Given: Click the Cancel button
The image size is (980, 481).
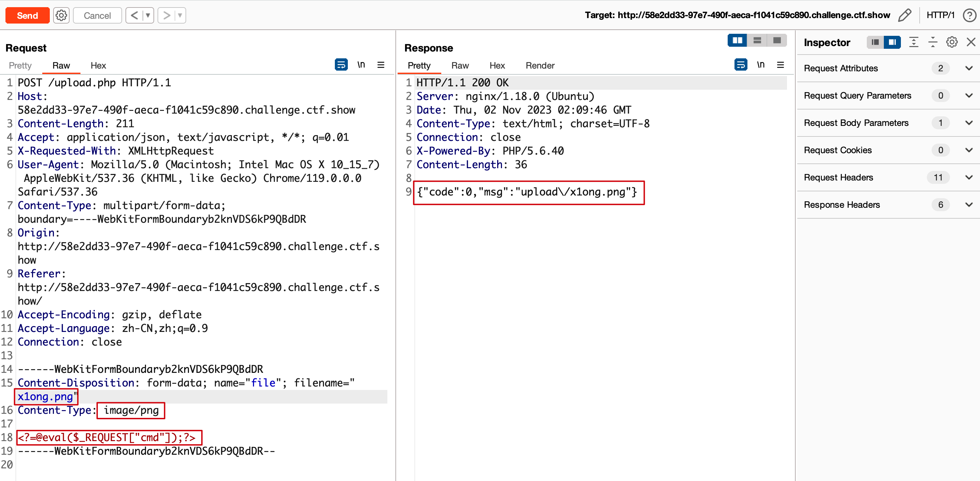Looking at the screenshot, I should [x=98, y=15].
